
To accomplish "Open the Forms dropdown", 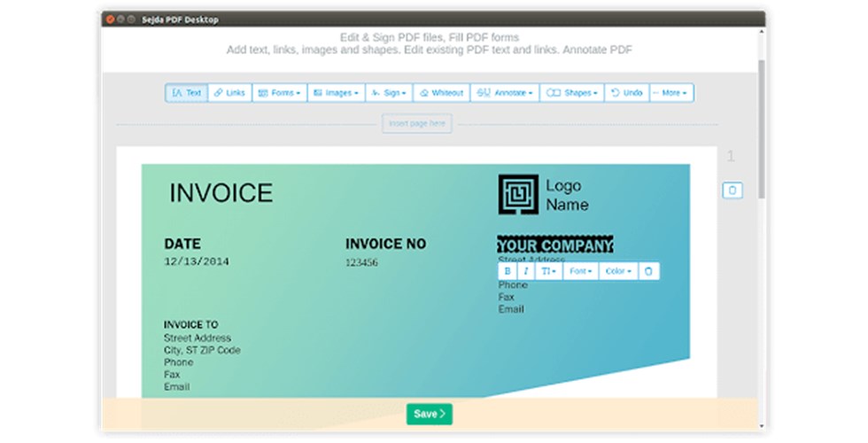I will [x=279, y=93].
